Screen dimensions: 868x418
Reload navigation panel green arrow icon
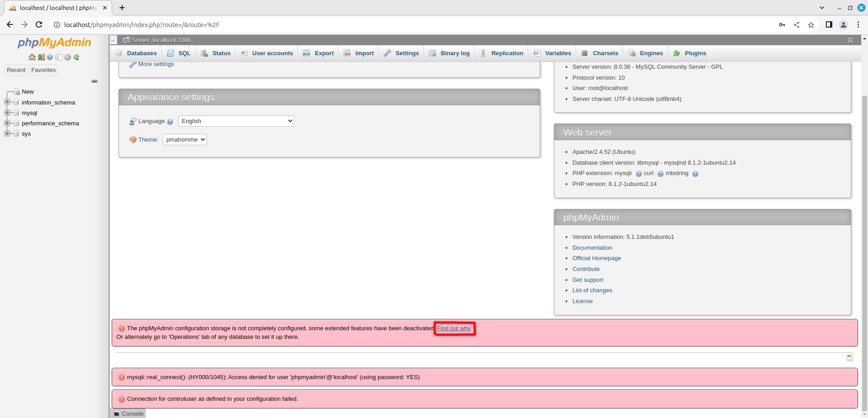(x=76, y=57)
